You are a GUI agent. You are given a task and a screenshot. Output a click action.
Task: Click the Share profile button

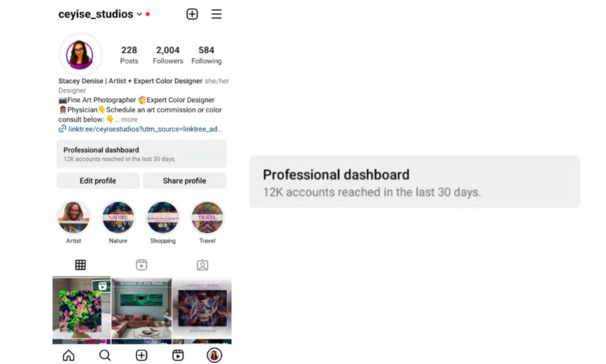[185, 181]
